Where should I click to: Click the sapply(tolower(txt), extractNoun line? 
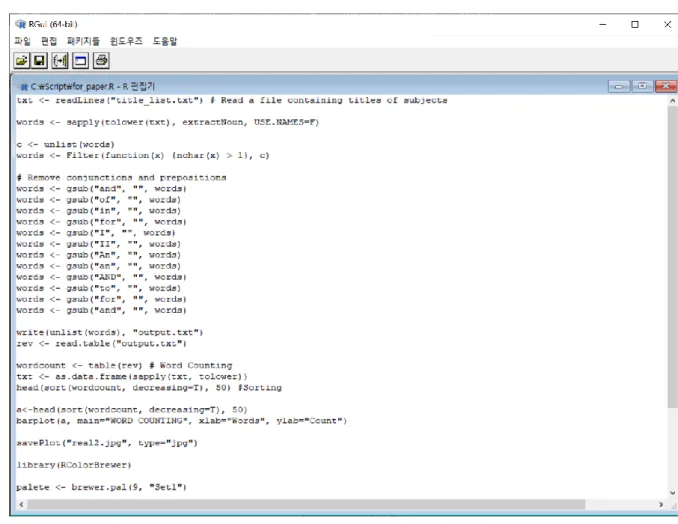pos(168,122)
